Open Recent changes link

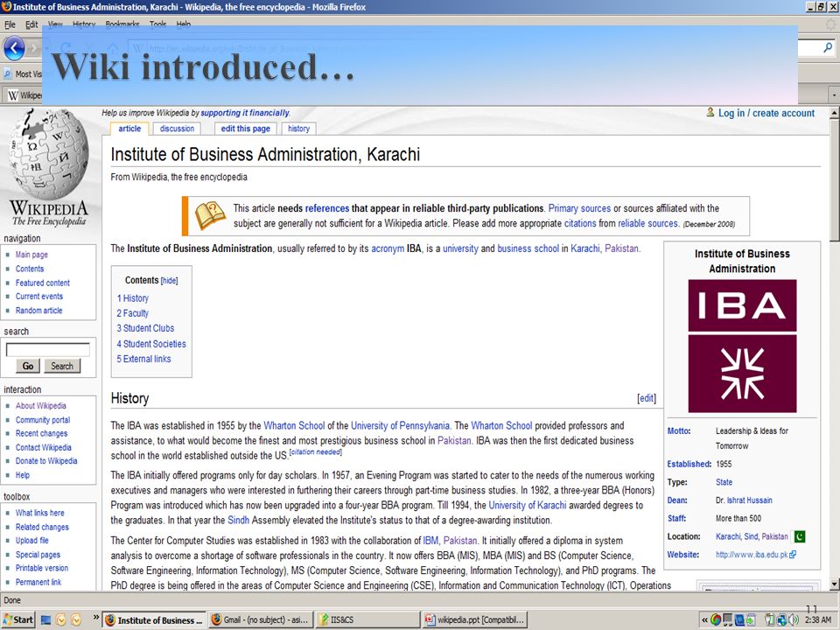coord(41,433)
